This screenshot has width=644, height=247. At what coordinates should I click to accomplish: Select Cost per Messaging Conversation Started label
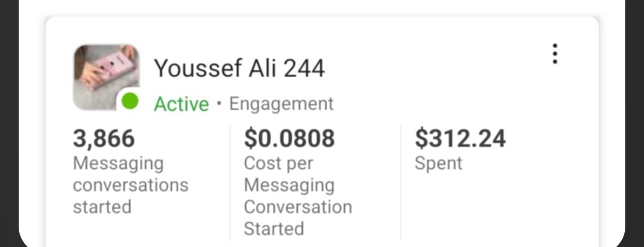pos(298,196)
